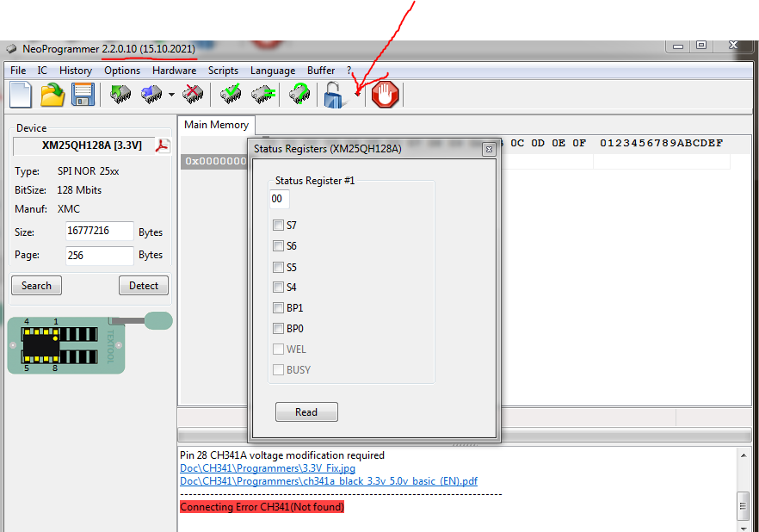Image resolution: width=759 pixels, height=532 pixels.
Task: Toggle the S4 status bit checkbox
Action: [278, 287]
